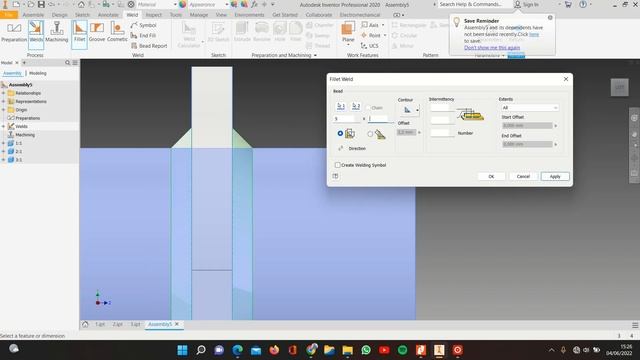
Task: Activate the Groove weld tool
Action: coord(97,32)
